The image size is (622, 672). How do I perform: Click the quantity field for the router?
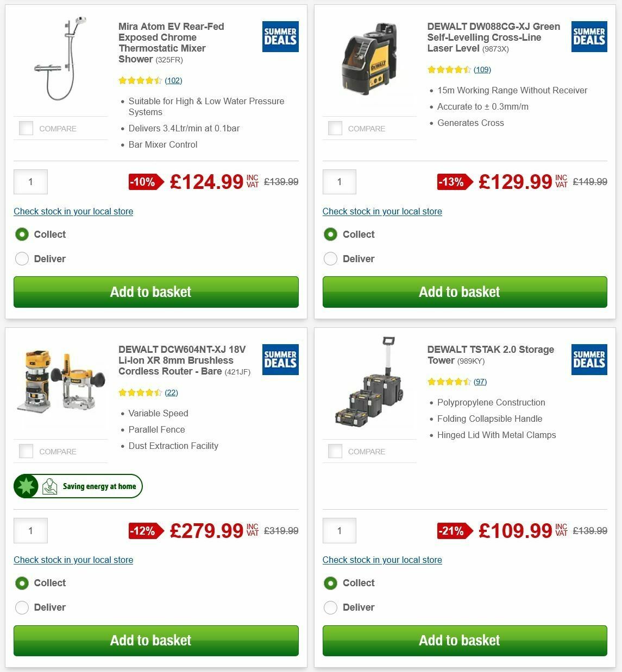point(30,531)
